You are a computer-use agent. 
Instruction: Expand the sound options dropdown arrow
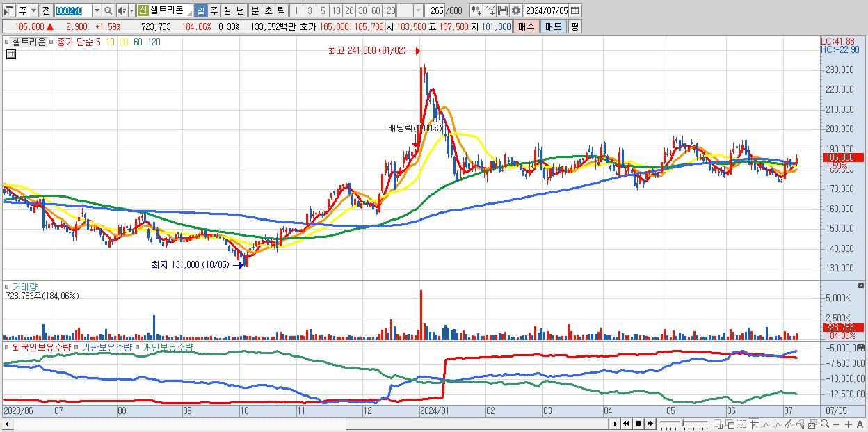131,10
